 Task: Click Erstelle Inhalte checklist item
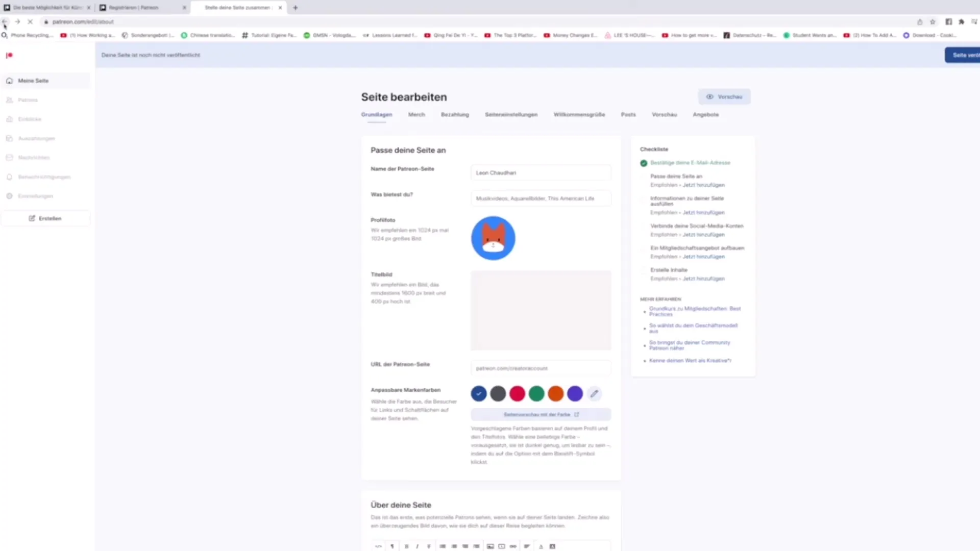pyautogui.click(x=669, y=270)
